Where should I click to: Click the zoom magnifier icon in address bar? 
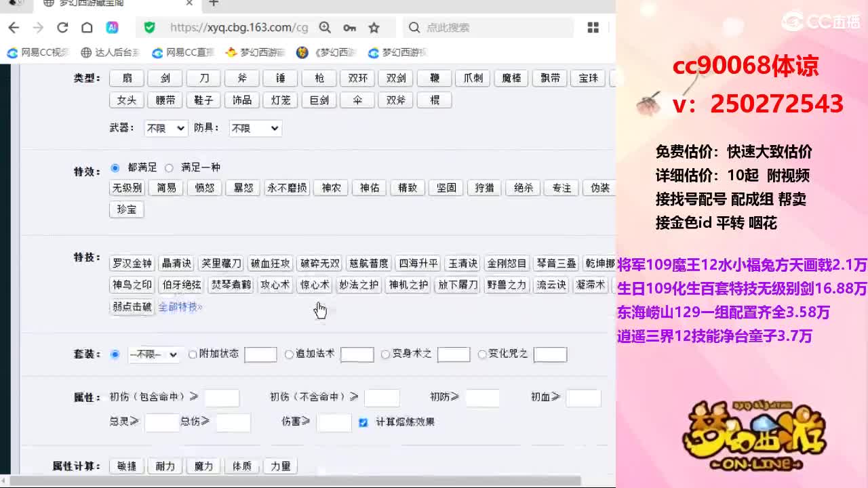click(325, 28)
